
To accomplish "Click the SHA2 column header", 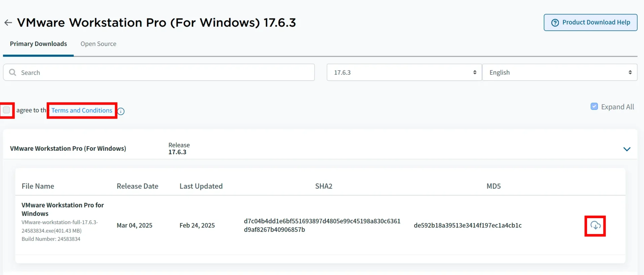I will tap(324, 186).
